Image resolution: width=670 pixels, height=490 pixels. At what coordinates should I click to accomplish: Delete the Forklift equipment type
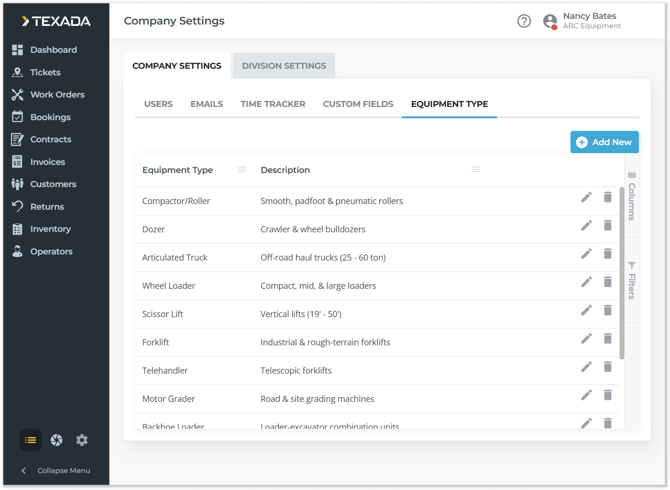coord(607,339)
